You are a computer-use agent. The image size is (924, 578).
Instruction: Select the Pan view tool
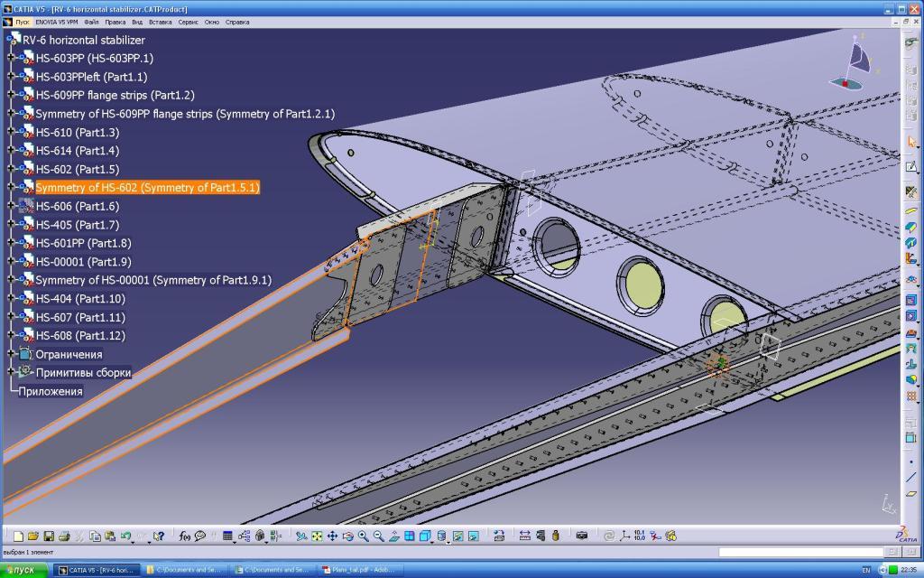coord(332,536)
